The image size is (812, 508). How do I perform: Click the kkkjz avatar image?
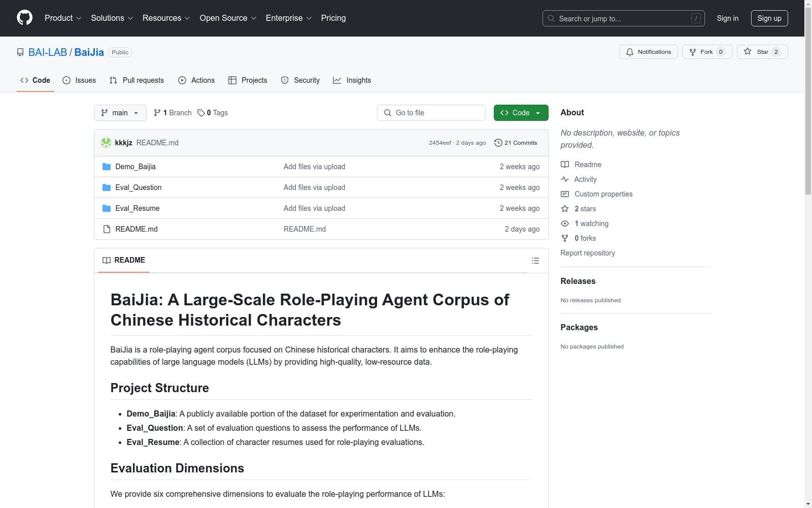[x=106, y=143]
